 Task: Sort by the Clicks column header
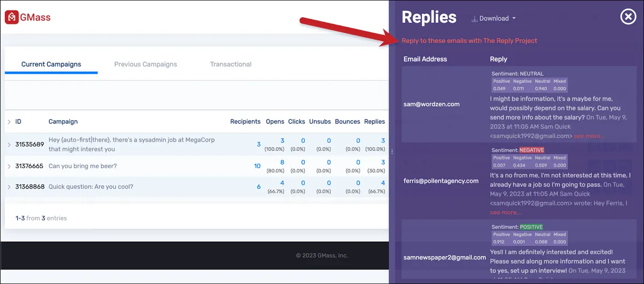(x=296, y=122)
